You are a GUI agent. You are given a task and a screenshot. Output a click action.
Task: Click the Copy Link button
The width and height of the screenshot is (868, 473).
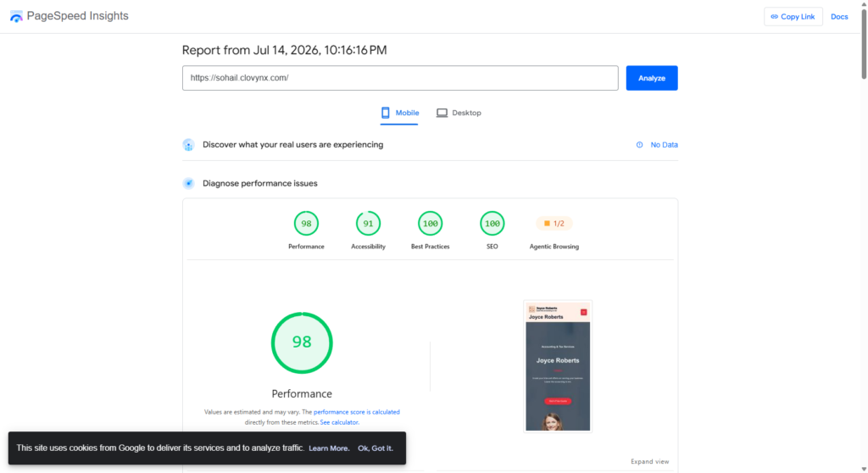pyautogui.click(x=793, y=17)
